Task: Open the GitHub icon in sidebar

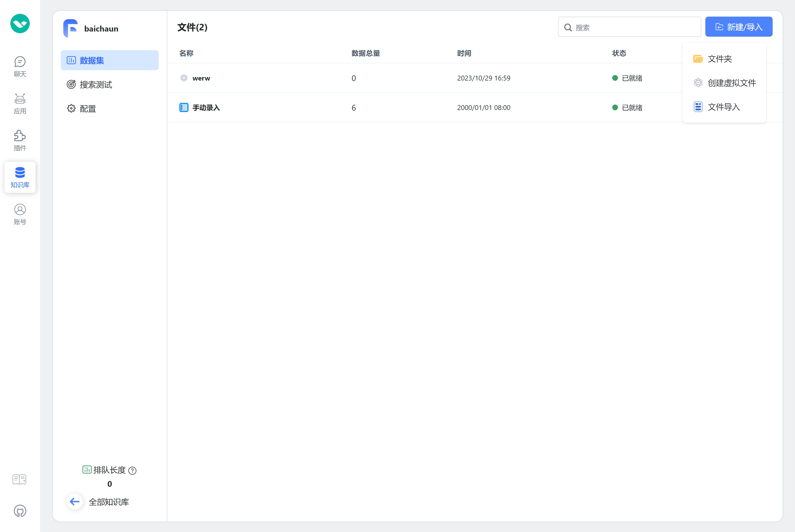Action: 20,511
